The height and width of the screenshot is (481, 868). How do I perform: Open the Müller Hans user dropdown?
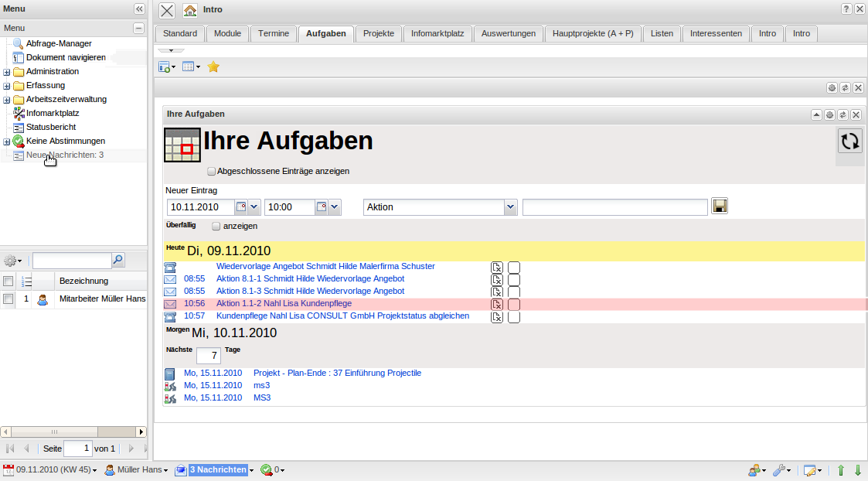(x=136, y=470)
